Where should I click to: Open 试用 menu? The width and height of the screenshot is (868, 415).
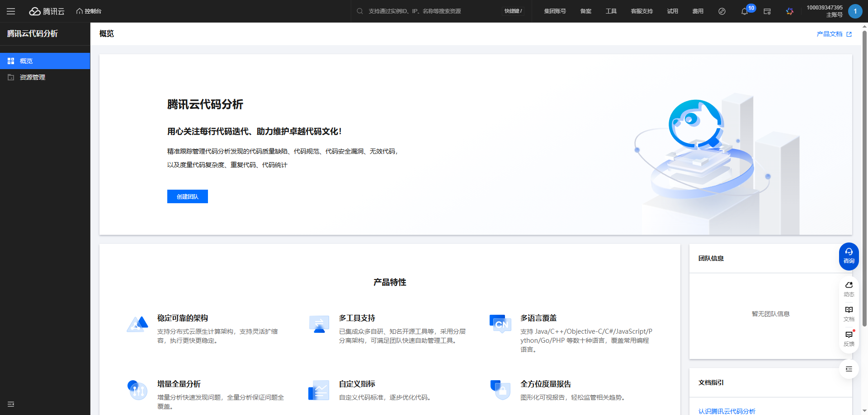[x=672, y=11]
